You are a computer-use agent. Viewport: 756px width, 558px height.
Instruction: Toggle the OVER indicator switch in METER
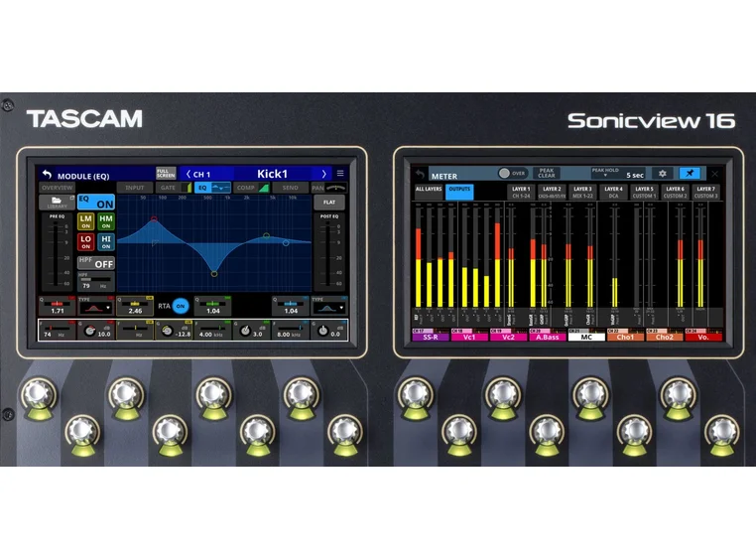(x=512, y=173)
